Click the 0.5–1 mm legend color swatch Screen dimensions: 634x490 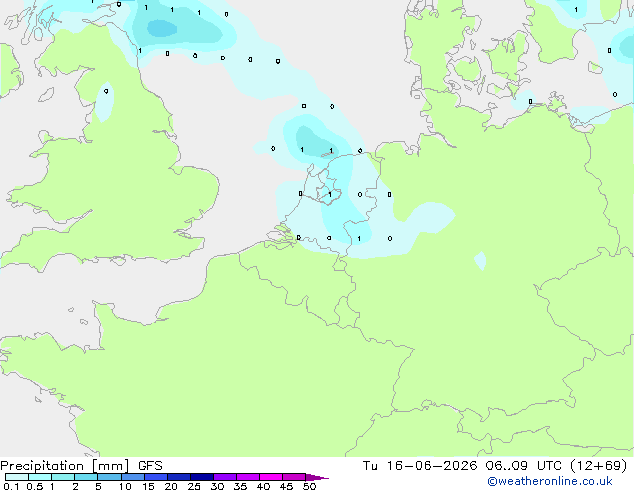[40, 477]
